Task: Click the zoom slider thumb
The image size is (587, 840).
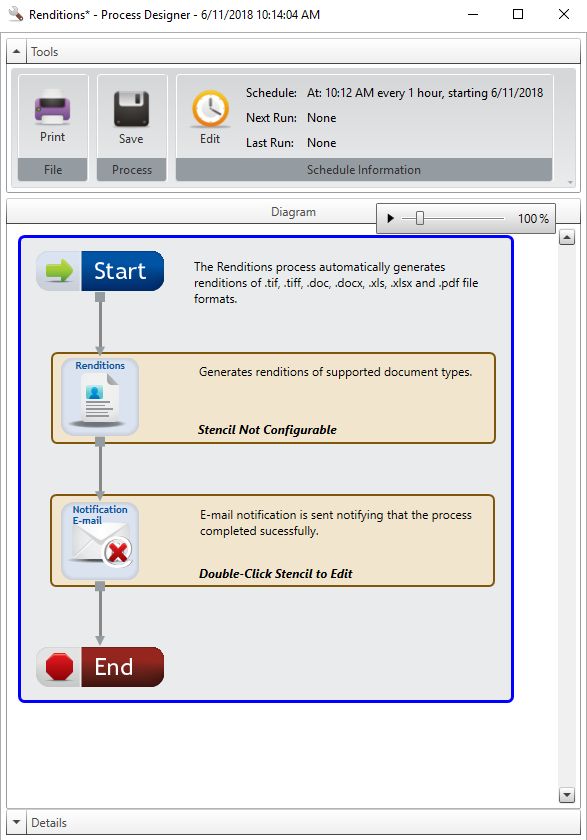Action: (x=420, y=218)
